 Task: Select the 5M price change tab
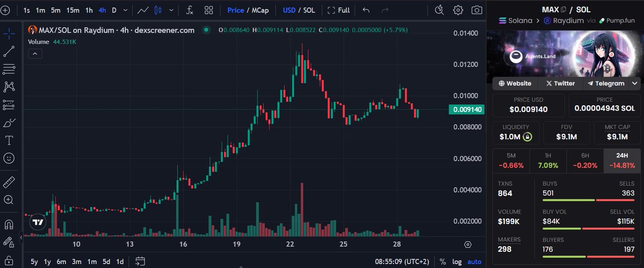click(x=511, y=161)
